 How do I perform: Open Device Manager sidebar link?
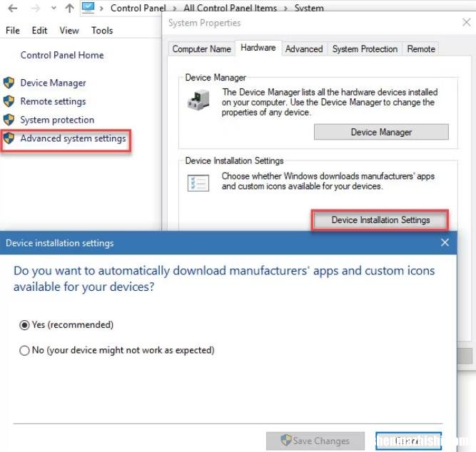point(53,83)
